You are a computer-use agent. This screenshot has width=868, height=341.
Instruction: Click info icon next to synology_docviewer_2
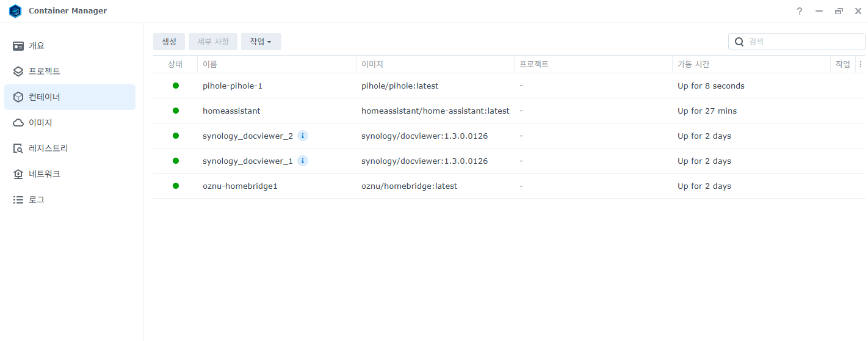[x=303, y=136]
